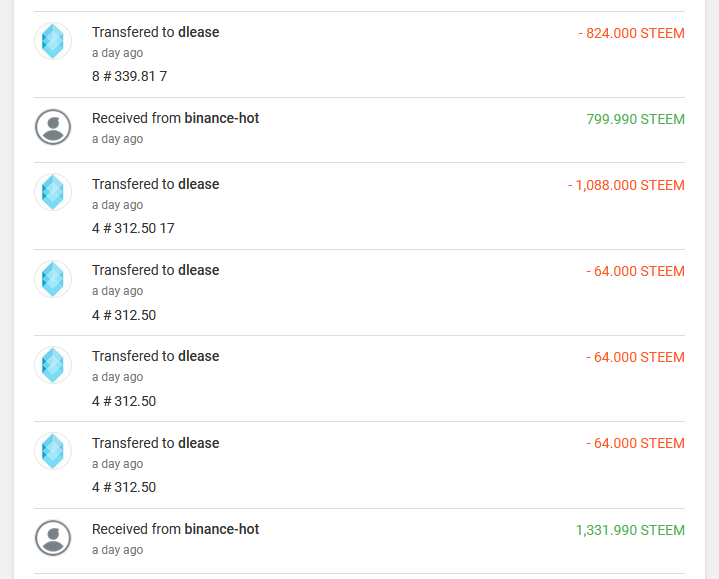Select the dlease avatar on the last 64.000 transfer
The width and height of the screenshot is (719, 579).
(53, 451)
